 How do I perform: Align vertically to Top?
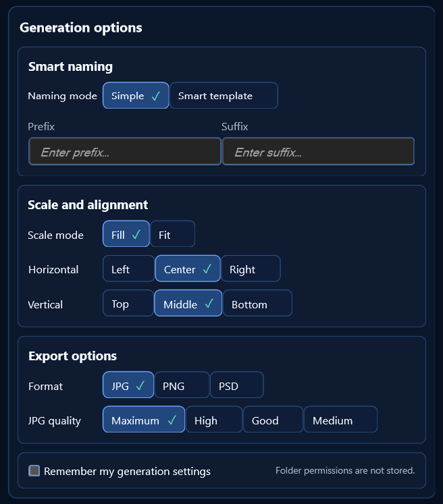coord(128,303)
